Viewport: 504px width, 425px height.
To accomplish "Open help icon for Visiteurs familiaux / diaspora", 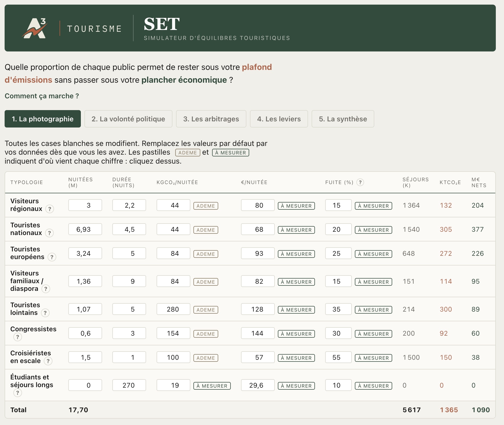I will (x=46, y=289).
